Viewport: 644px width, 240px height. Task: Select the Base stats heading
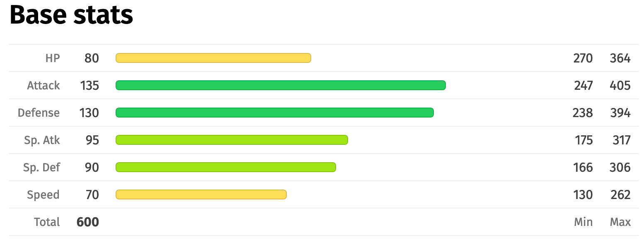(x=71, y=16)
